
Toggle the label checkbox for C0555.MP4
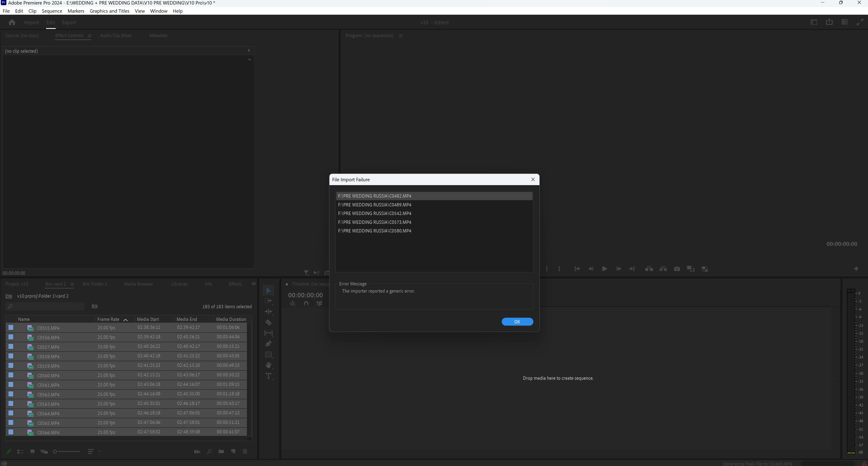11,327
